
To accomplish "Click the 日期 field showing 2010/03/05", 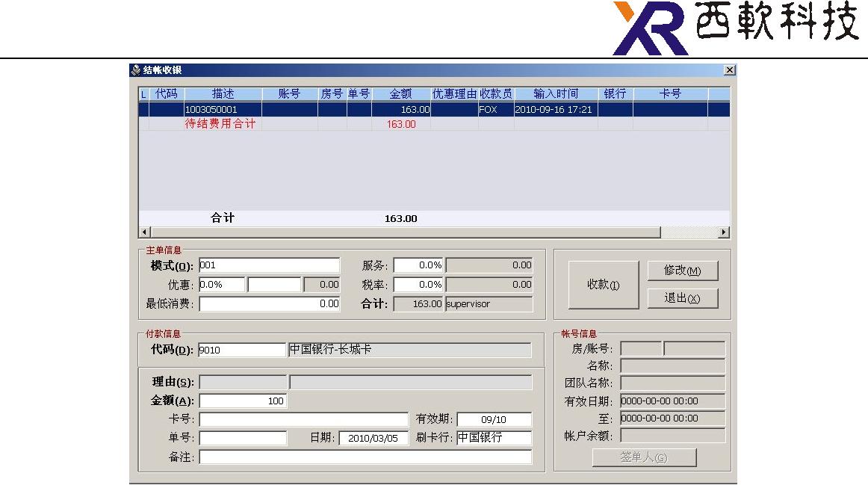I will (373, 438).
